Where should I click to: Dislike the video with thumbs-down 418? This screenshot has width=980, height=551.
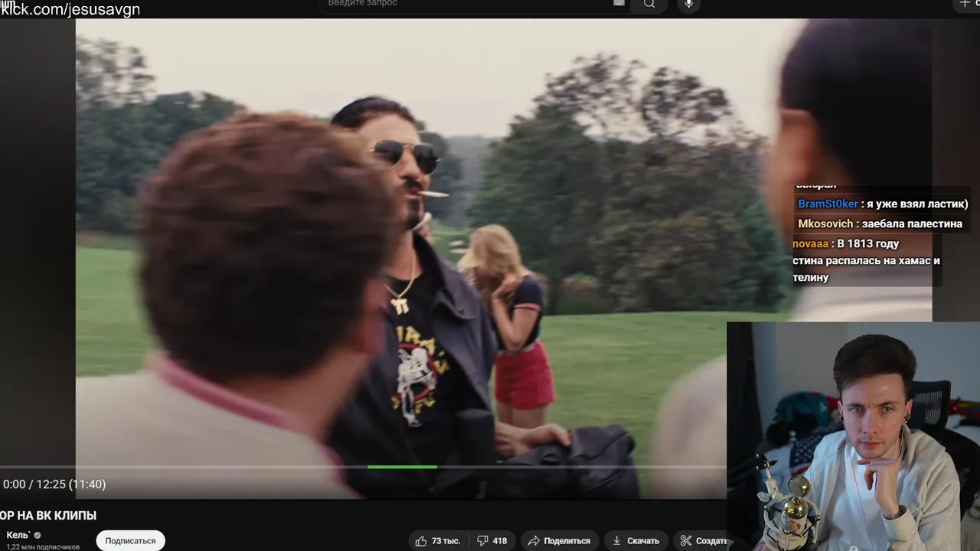click(492, 540)
